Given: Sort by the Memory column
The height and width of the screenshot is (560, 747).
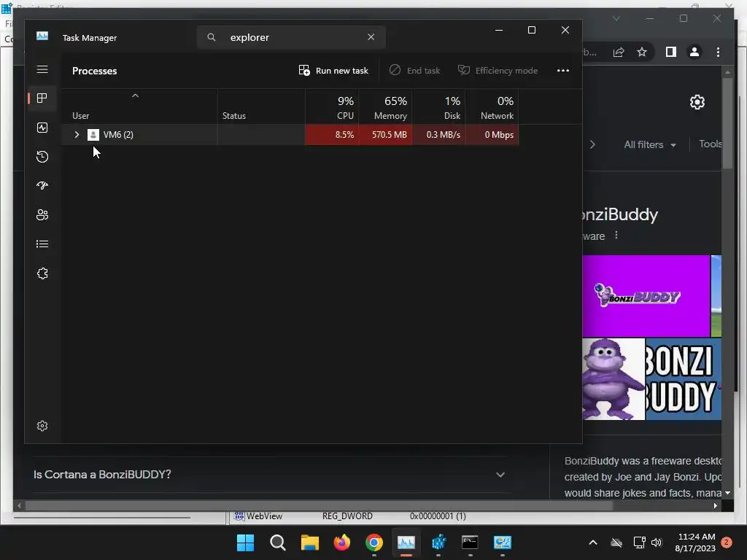Looking at the screenshot, I should pyautogui.click(x=385, y=107).
